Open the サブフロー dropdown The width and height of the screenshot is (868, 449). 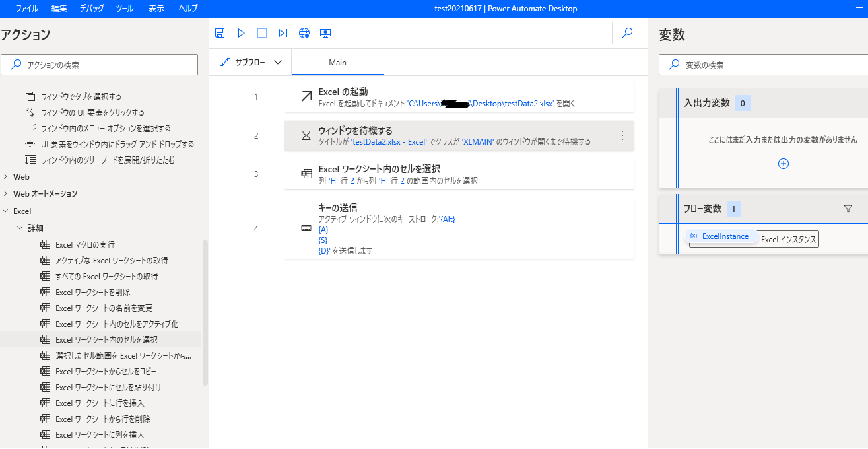pyautogui.click(x=251, y=63)
